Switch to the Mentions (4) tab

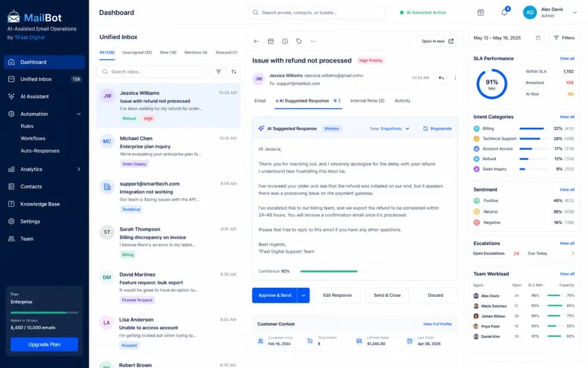tap(196, 52)
